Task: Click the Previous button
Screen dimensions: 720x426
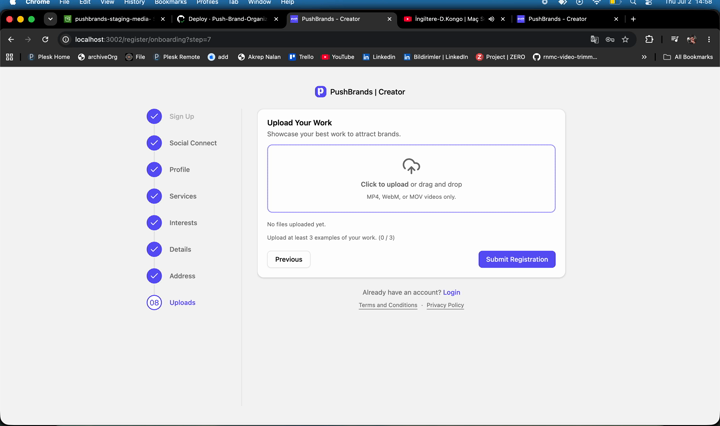Action: [x=289, y=259]
